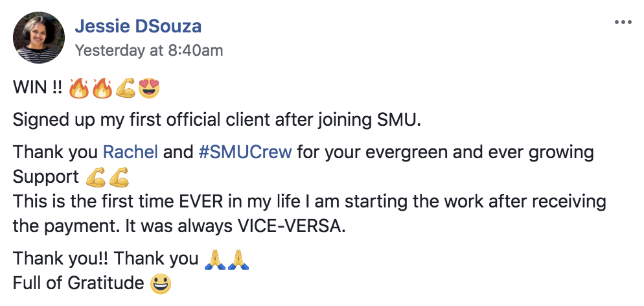Click first bicep emoji after 'Support'
This screenshot has height=306, width=644.
tap(95, 176)
